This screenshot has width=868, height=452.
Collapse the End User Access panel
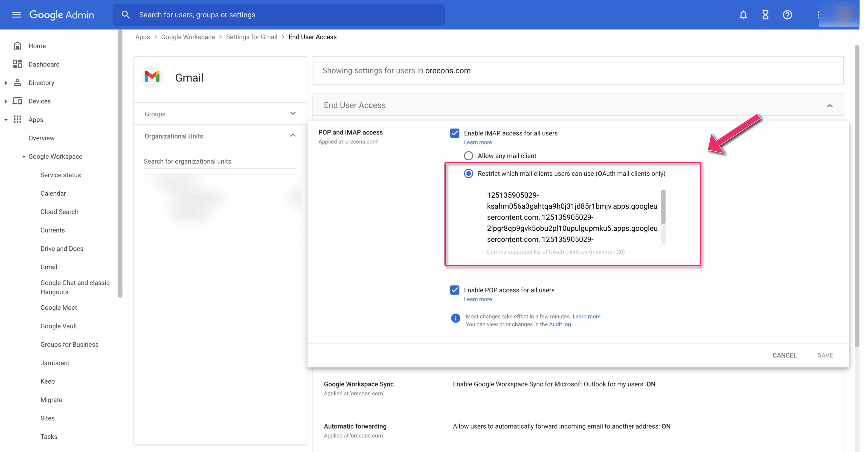click(x=830, y=106)
